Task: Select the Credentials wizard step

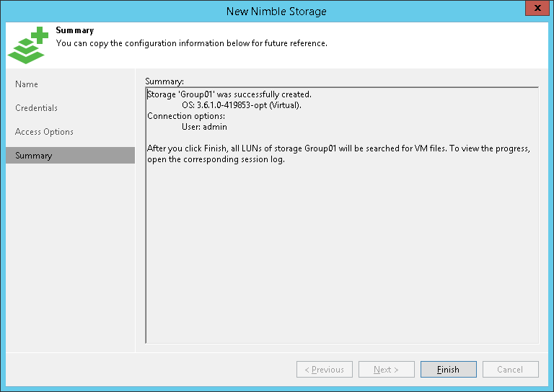Action: pos(70,108)
